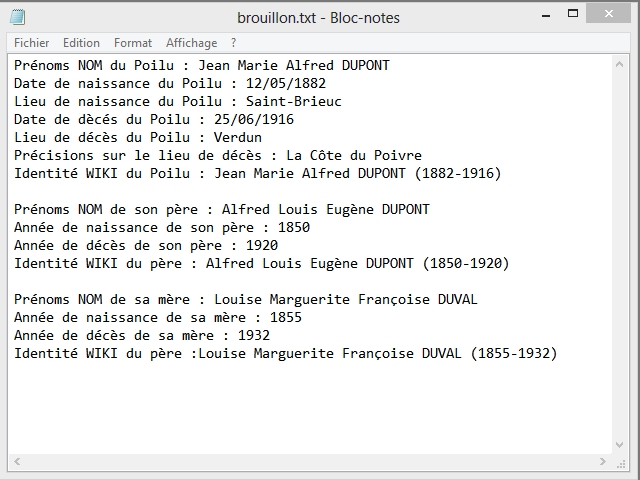
Task: Open the Edition menu
Action: click(x=81, y=43)
